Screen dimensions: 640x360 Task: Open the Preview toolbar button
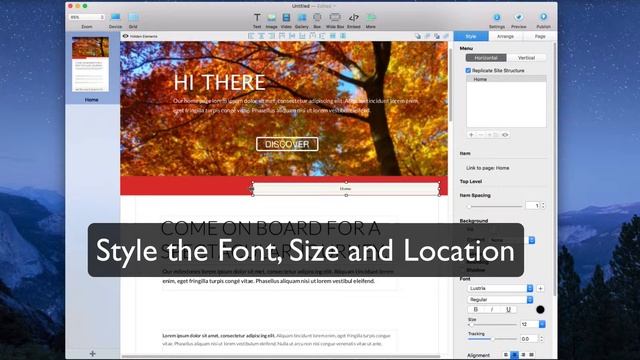pos(519,20)
